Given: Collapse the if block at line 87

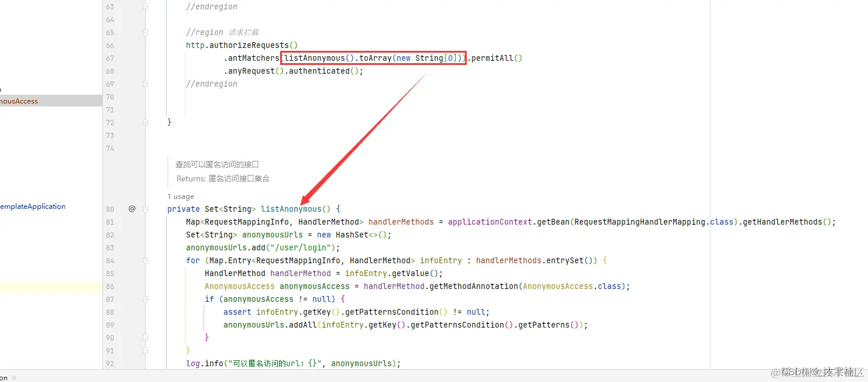Looking at the screenshot, I should click(146, 299).
